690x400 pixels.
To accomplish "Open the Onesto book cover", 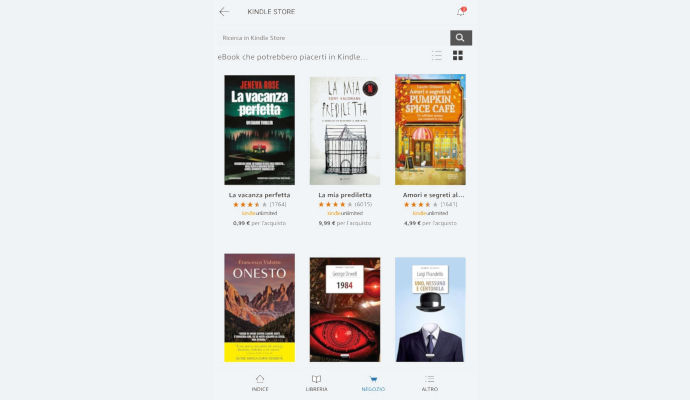I will click(260, 308).
